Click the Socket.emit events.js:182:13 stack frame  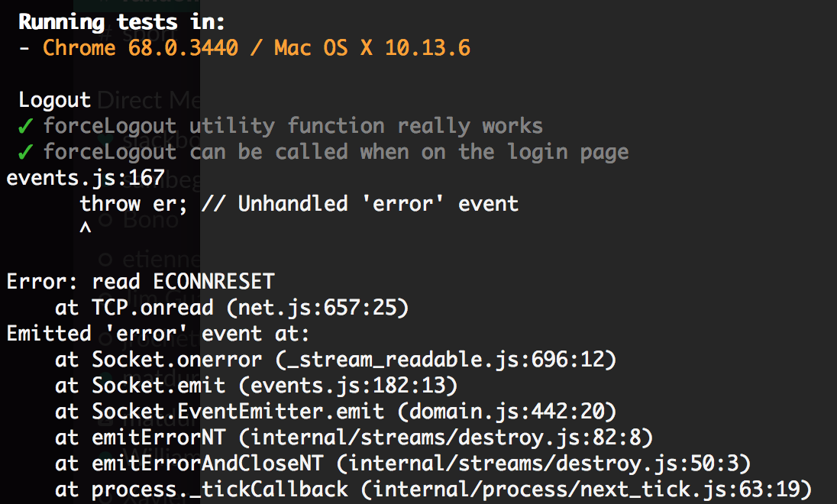[x=257, y=386]
